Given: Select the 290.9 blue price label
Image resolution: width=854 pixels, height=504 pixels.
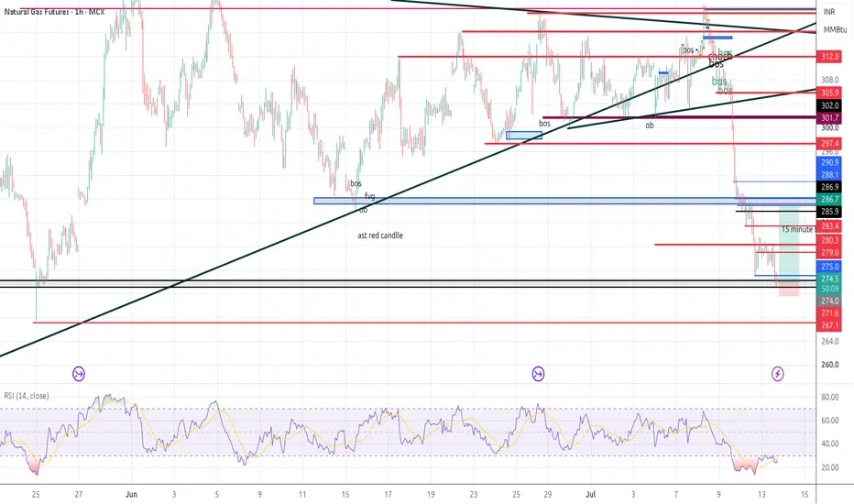Looking at the screenshot, I should pos(829,162).
